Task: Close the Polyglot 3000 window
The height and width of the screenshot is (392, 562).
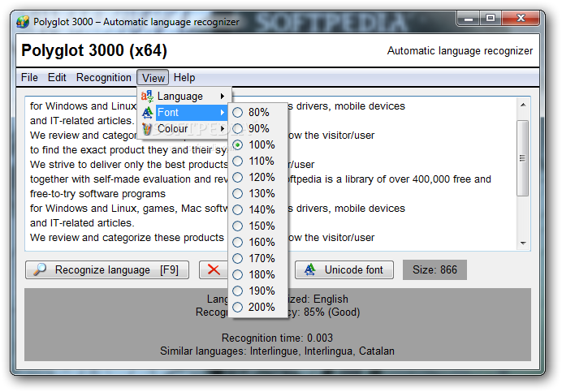Action: 521,19
